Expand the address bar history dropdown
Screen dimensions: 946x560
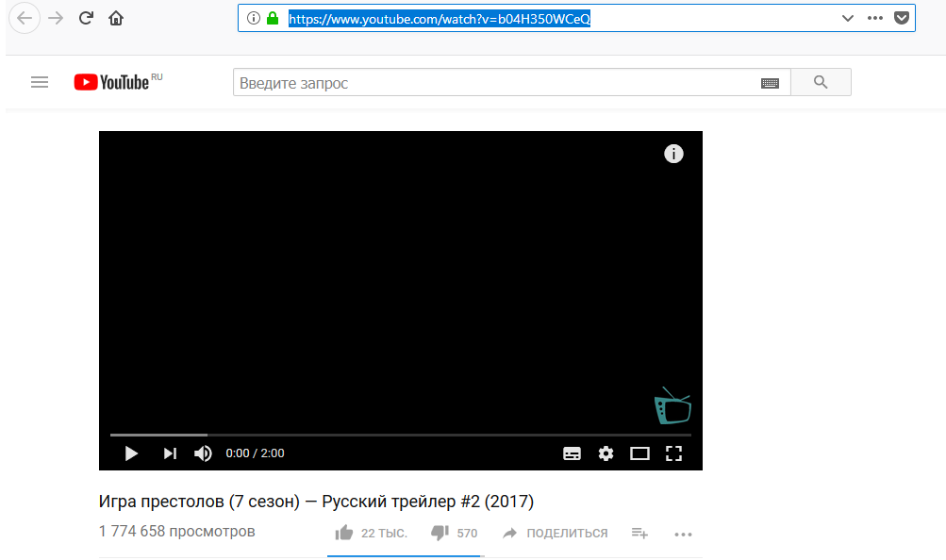847,18
